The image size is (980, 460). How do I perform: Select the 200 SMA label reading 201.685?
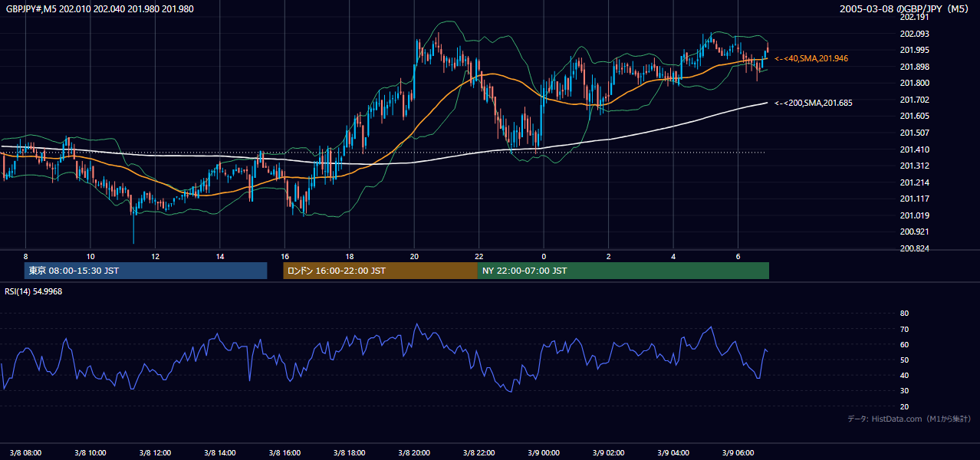tap(813, 103)
